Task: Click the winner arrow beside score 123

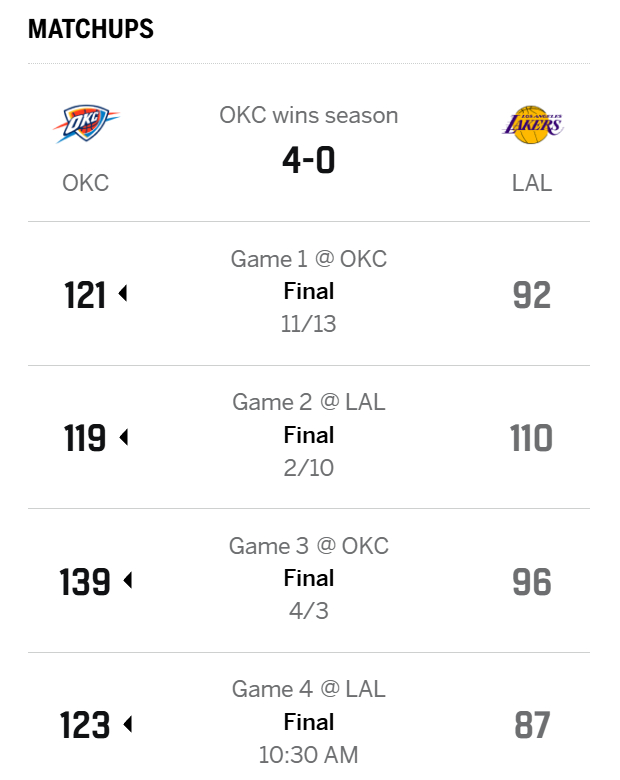Action: [x=127, y=725]
